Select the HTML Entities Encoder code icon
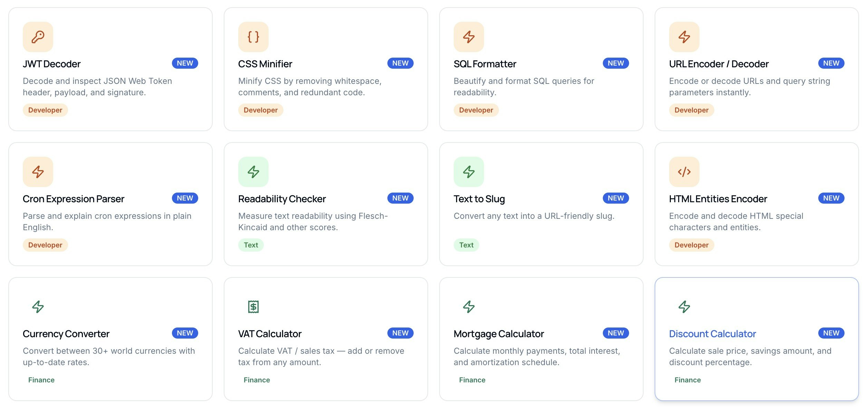This screenshot has width=868, height=410. 684,172
